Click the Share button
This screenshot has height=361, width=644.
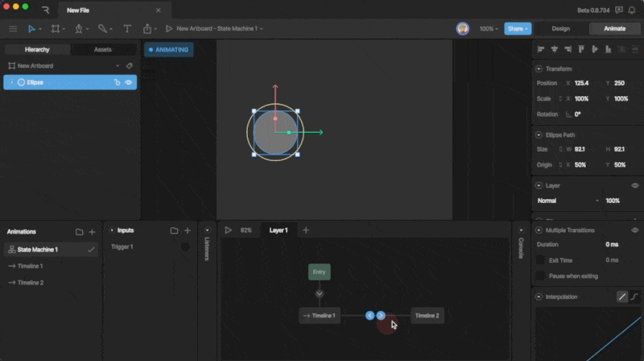[518, 28]
